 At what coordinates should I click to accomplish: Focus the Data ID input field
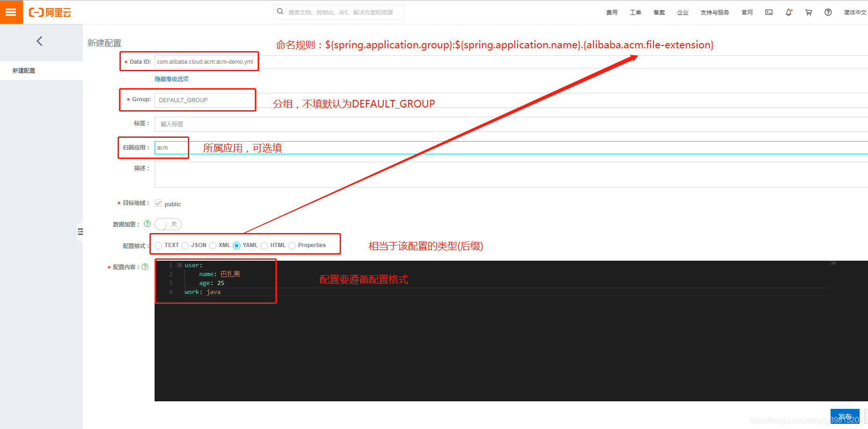point(511,62)
